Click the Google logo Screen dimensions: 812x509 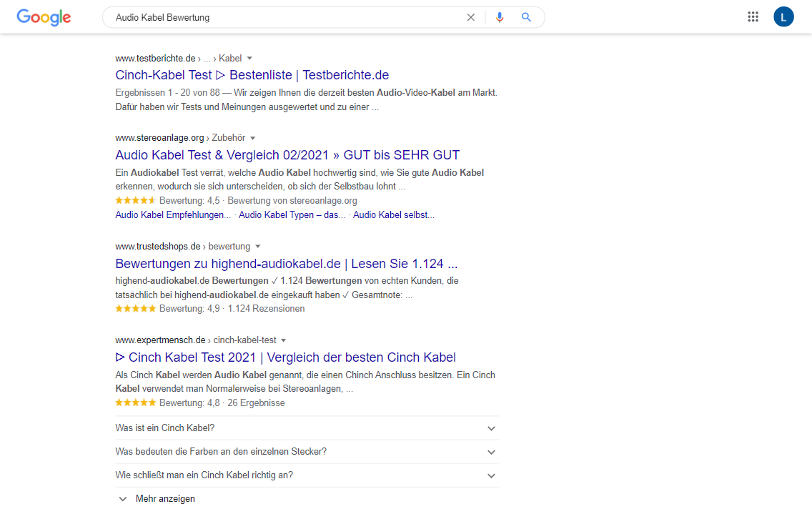(44, 17)
